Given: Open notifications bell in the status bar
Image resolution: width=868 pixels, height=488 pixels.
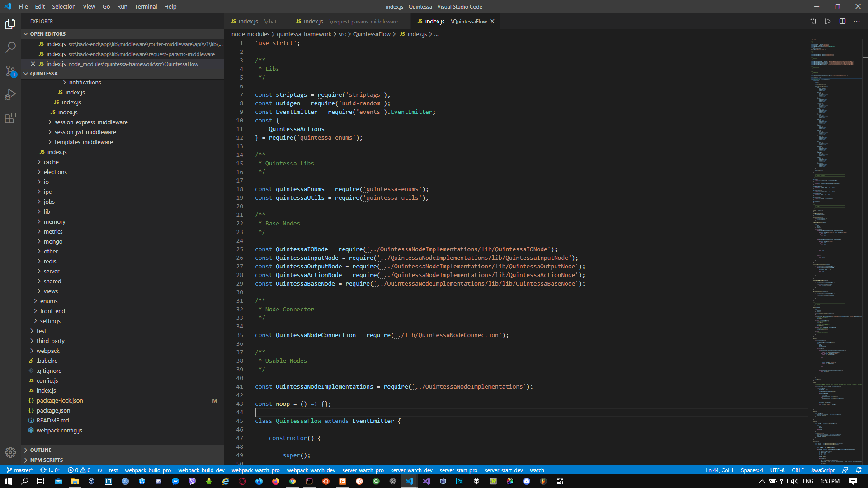Looking at the screenshot, I should (859, 470).
